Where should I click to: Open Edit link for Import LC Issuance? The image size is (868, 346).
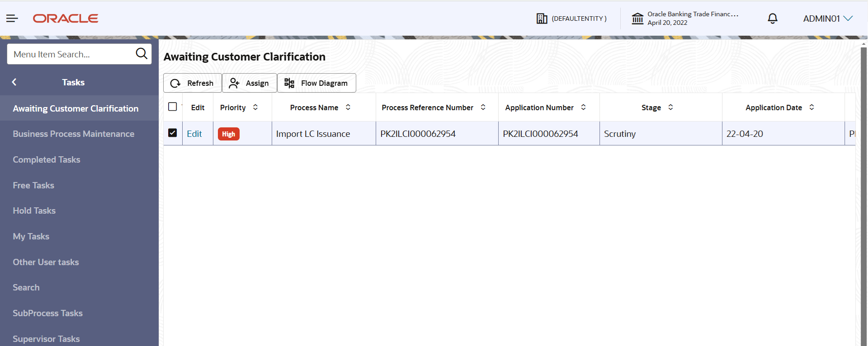[x=194, y=134]
